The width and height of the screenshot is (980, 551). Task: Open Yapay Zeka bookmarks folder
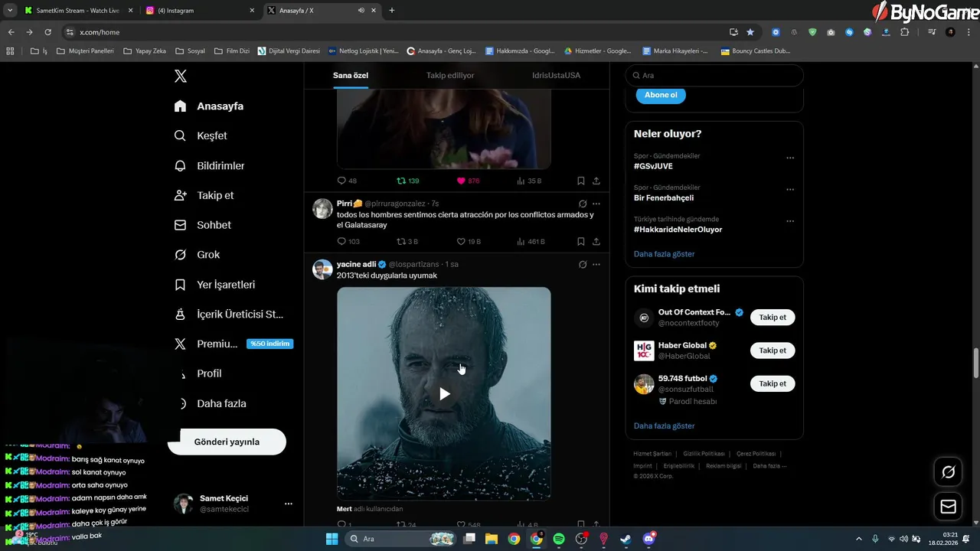pyautogui.click(x=145, y=51)
